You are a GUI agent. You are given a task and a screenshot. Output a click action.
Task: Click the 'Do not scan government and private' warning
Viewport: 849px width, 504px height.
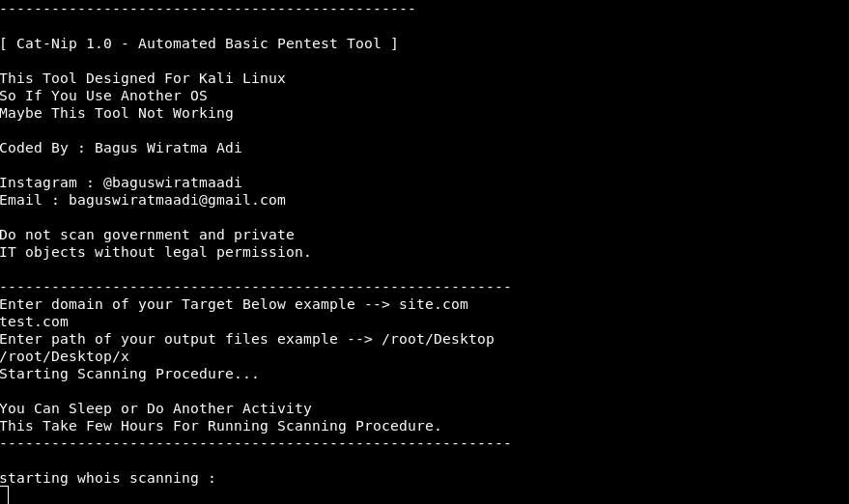[147, 235]
